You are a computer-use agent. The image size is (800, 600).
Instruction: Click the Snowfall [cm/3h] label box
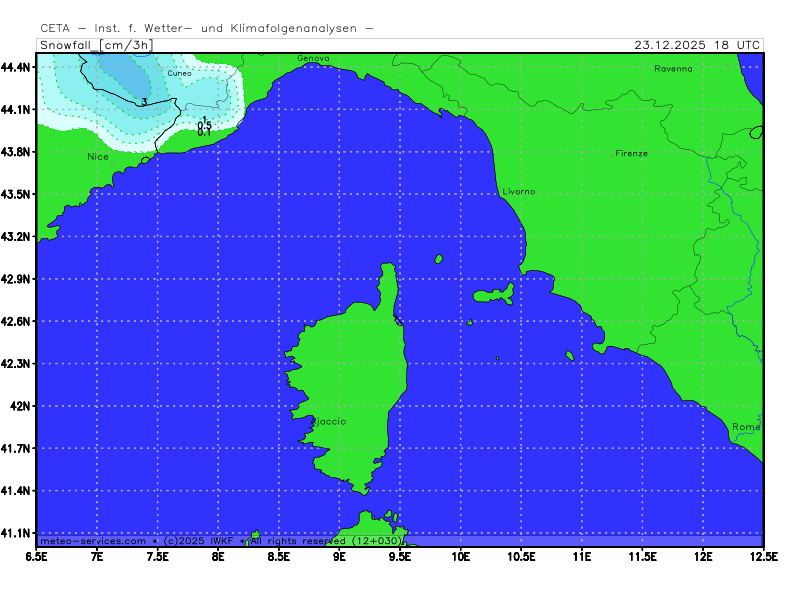94,45
